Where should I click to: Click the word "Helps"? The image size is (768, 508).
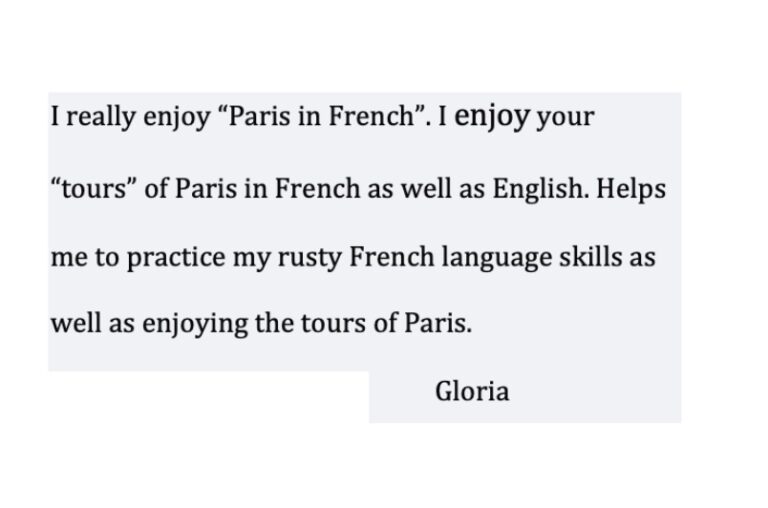coord(631,189)
